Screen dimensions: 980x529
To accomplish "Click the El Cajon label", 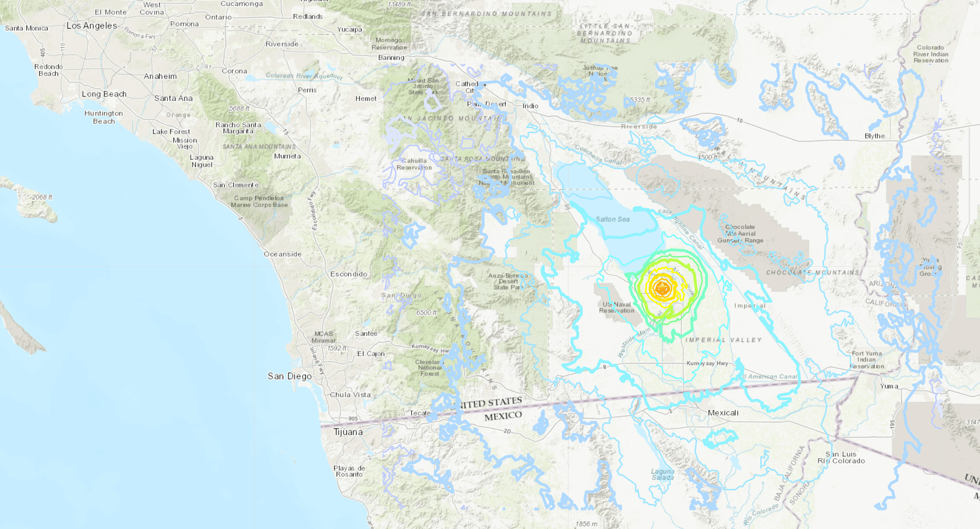I will click(371, 354).
